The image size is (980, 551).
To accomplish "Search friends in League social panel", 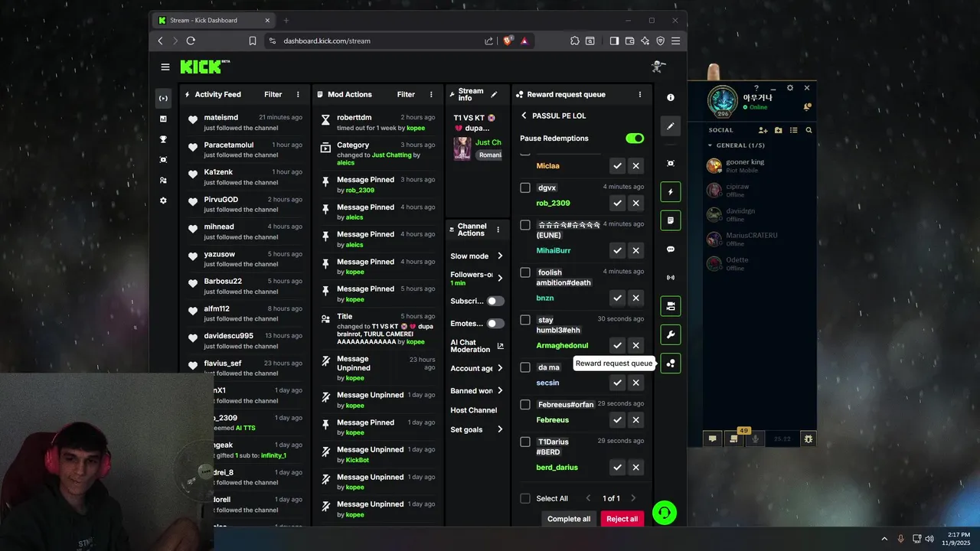I will pos(808,130).
